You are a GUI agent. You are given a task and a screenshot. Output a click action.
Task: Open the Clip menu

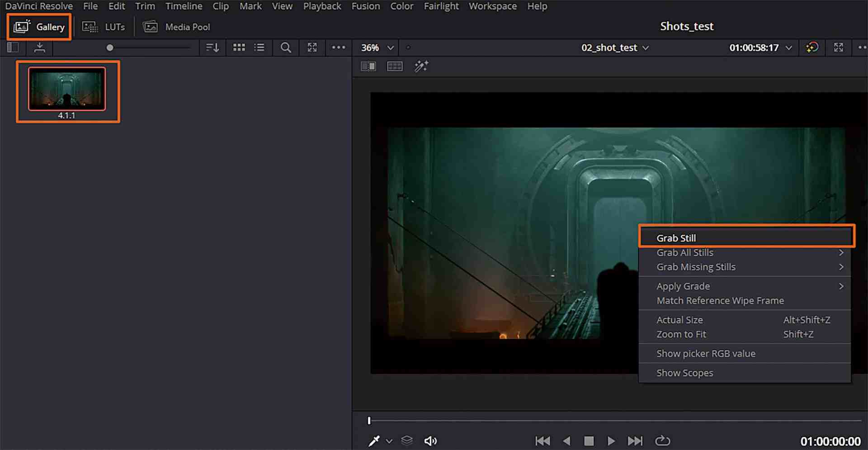tap(221, 6)
